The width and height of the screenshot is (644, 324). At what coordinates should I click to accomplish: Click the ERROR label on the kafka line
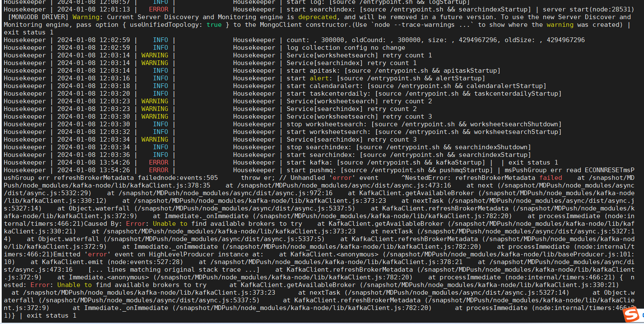click(x=158, y=162)
